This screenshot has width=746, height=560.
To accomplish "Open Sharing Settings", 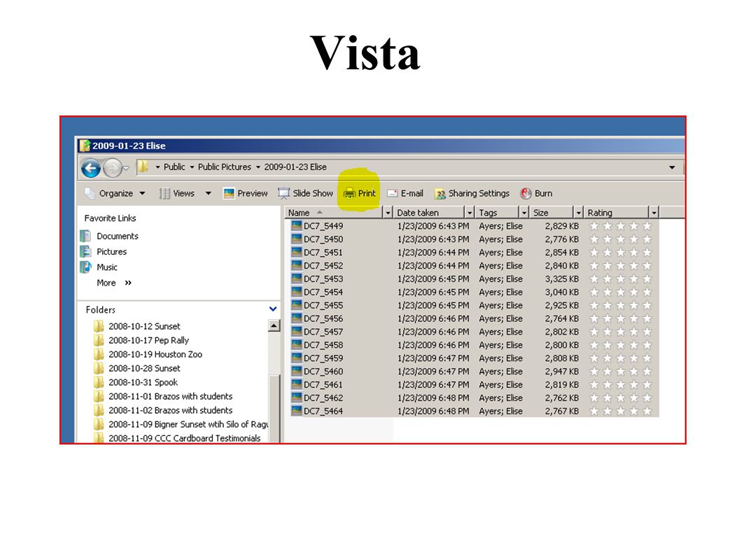I will (x=472, y=193).
